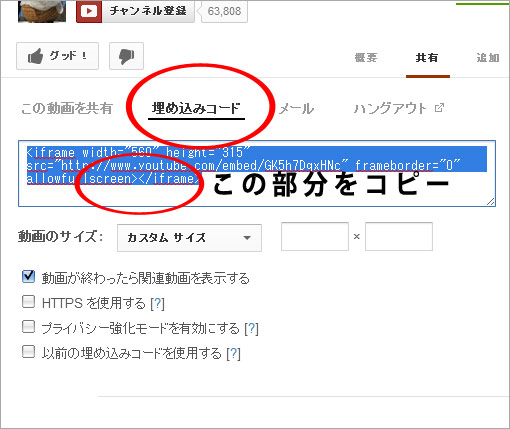Click the subscriber count 63,808
The height and width of the screenshot is (429, 510).
(224, 11)
